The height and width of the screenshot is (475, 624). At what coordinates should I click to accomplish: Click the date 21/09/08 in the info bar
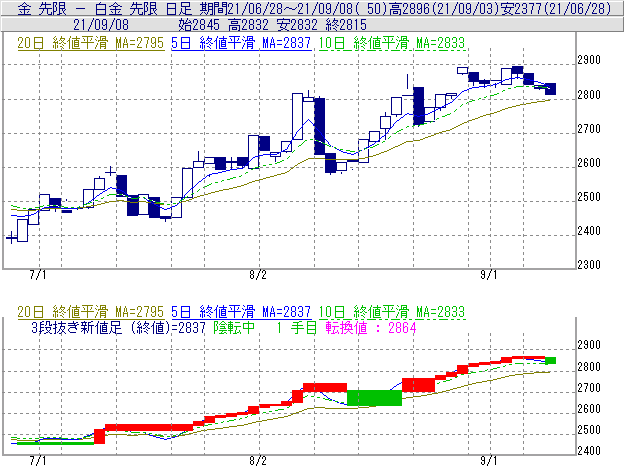pos(101,25)
